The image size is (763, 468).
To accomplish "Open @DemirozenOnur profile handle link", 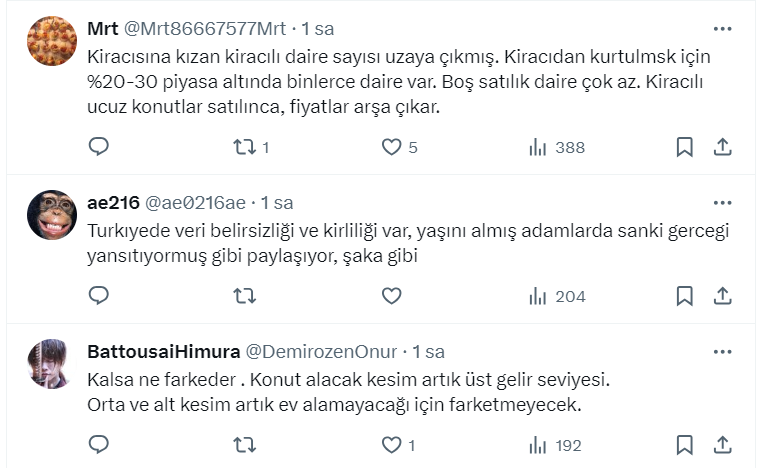I will click(321, 352).
